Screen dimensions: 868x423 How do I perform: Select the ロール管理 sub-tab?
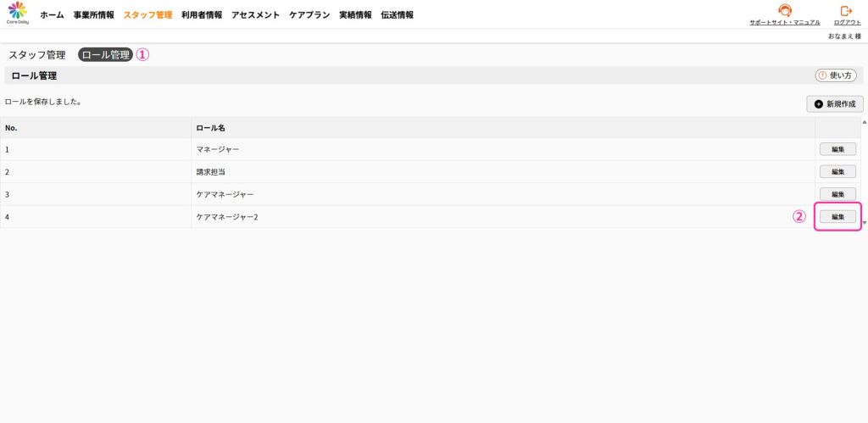[106, 55]
